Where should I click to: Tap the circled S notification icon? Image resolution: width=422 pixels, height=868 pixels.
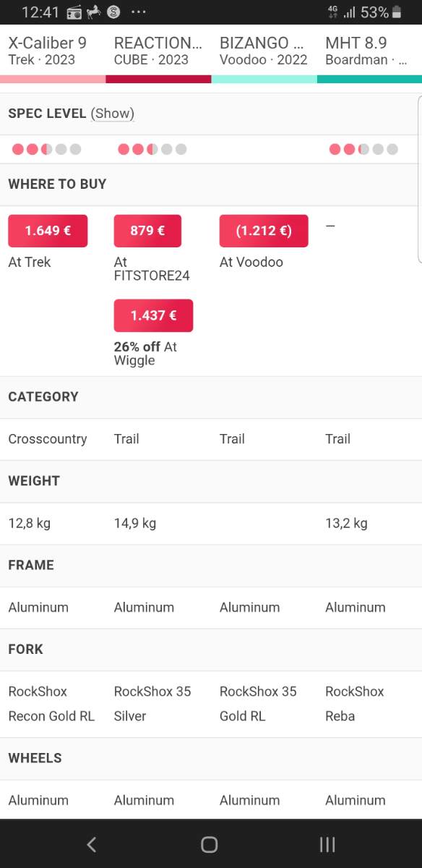(113, 12)
